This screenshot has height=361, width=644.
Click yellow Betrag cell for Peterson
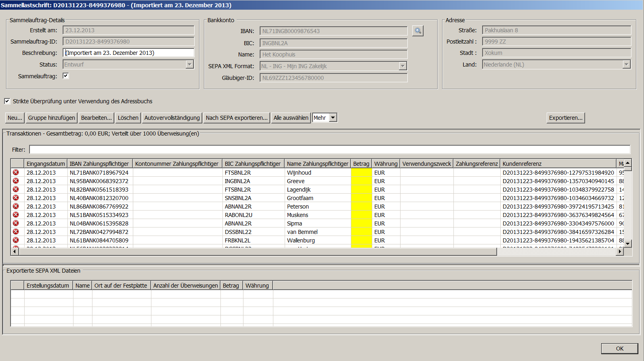(361, 207)
